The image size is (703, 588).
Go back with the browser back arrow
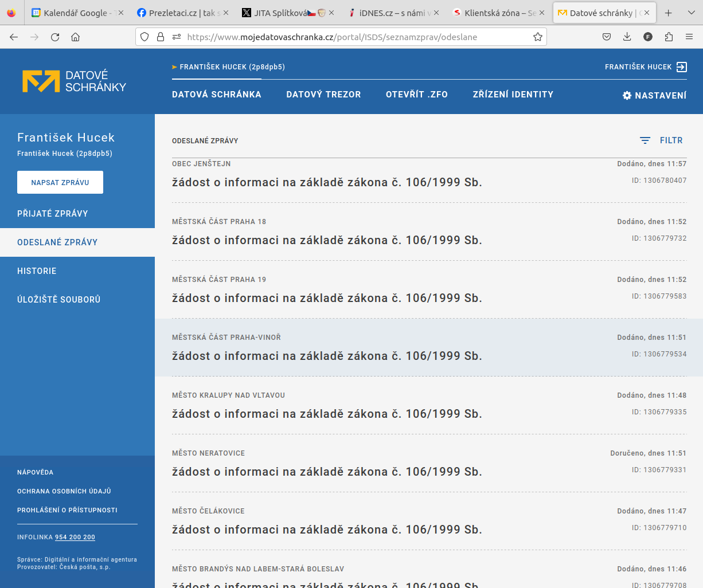[x=14, y=37]
